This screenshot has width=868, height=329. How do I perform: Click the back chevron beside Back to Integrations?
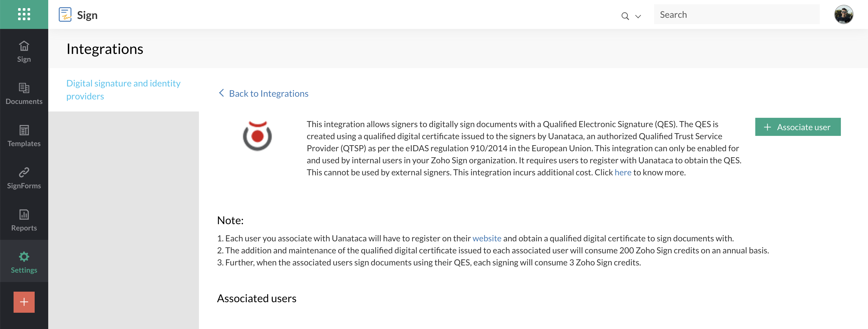pos(222,93)
